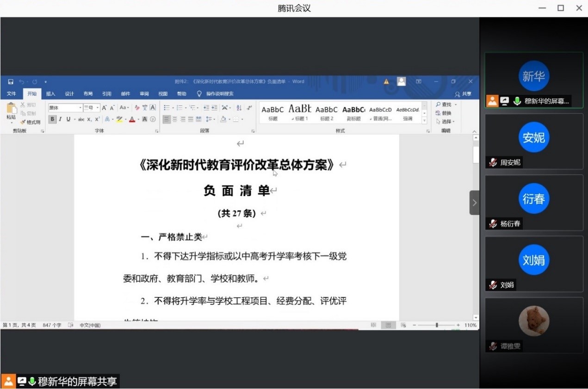Screen dimensions: 588x389
Task: Toggle left text alignment button
Action: point(167,119)
